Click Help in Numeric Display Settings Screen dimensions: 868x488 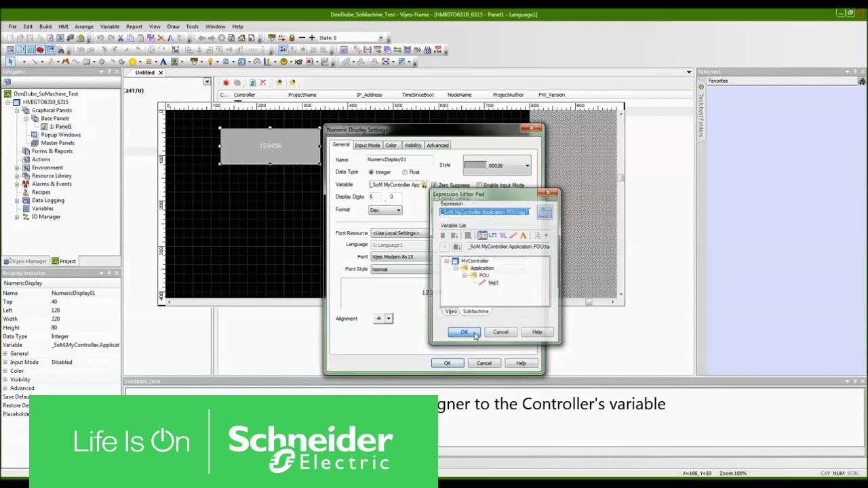[521, 363]
